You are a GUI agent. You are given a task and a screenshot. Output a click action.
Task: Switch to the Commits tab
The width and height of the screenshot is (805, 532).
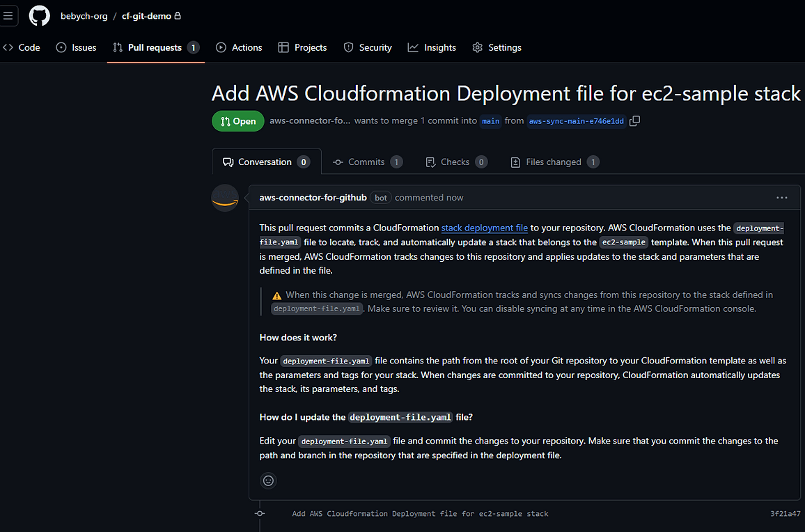click(367, 162)
